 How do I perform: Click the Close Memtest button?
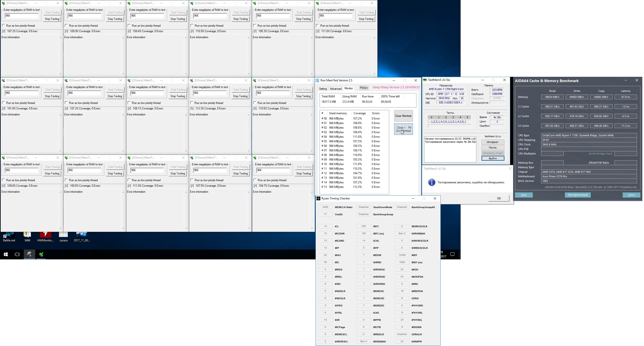tap(403, 116)
